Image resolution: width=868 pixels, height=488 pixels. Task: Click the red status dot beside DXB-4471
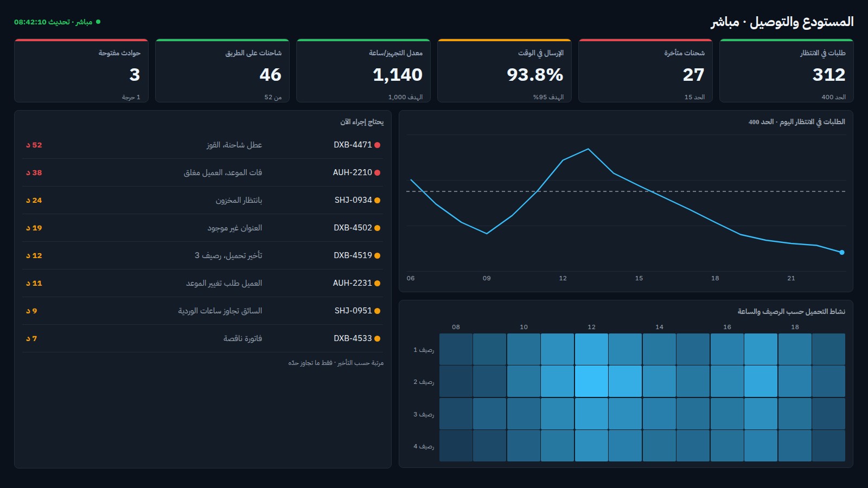377,145
